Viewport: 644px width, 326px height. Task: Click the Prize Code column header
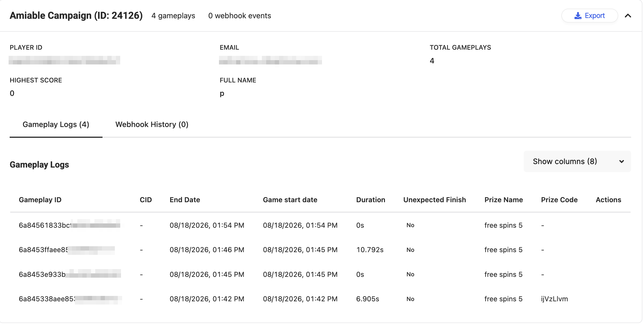(559, 200)
